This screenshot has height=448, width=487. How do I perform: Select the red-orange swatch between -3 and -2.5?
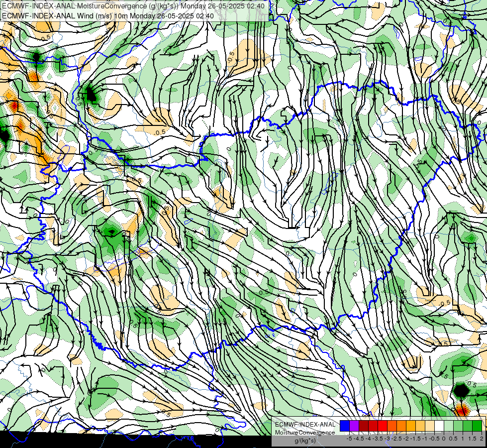pos(392,426)
